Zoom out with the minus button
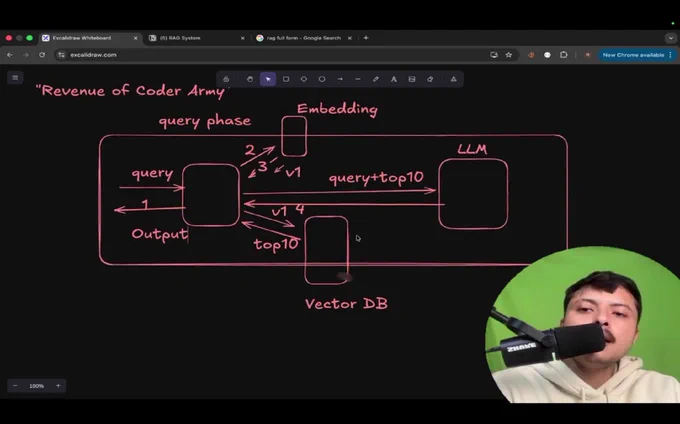 [15, 386]
